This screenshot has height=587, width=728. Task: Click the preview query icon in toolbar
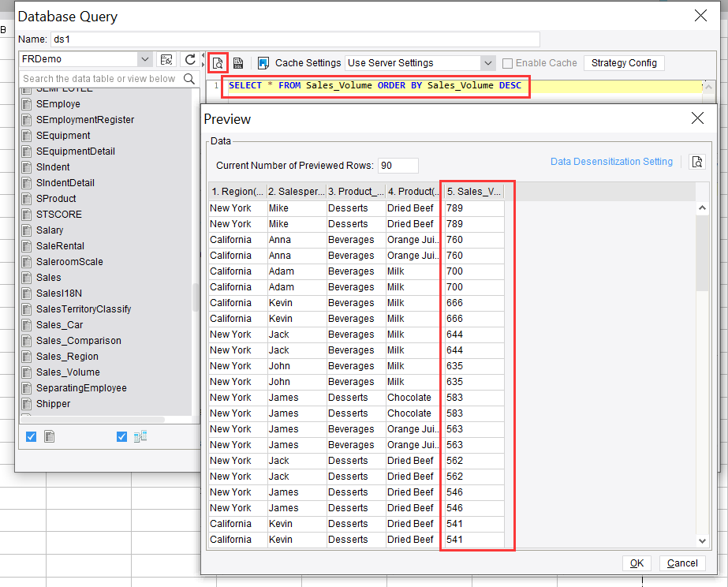click(218, 62)
